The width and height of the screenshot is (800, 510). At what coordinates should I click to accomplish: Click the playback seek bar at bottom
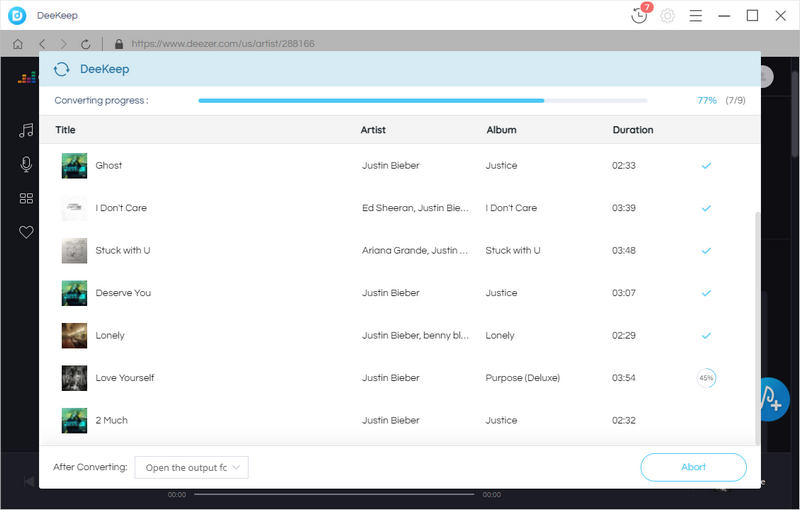pyautogui.click(x=334, y=494)
